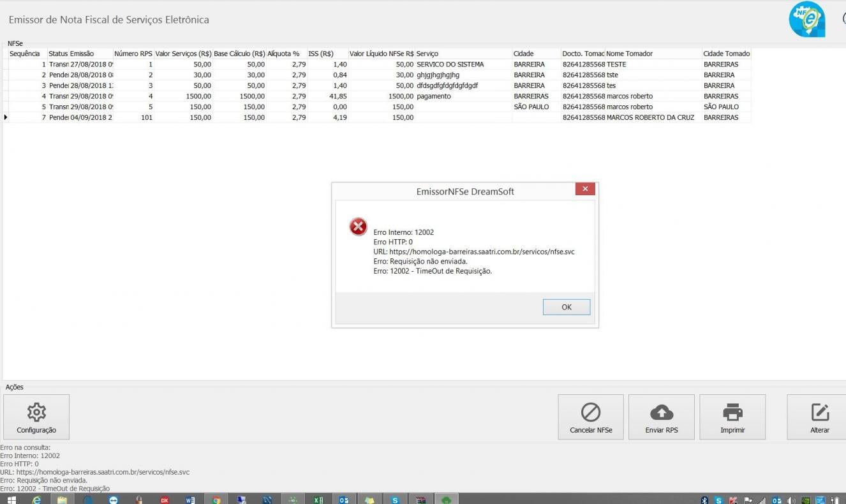Viewport: 846px width, 504px height.
Task: Click the Base Cálculo (R$) column header
Action: click(239, 54)
